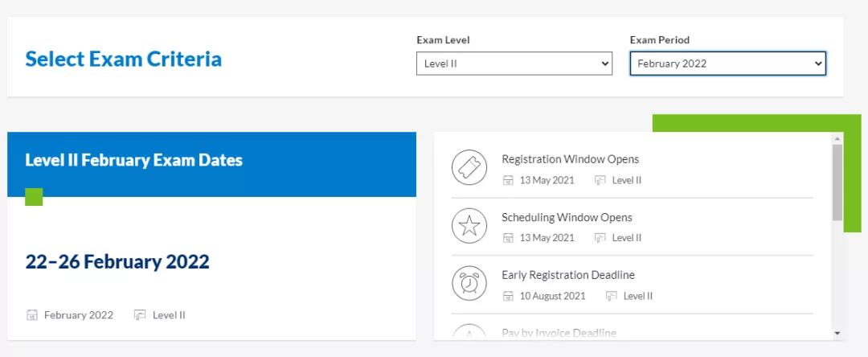
Task: Open the Exam Period dropdown showing February 2022
Action: click(x=727, y=64)
